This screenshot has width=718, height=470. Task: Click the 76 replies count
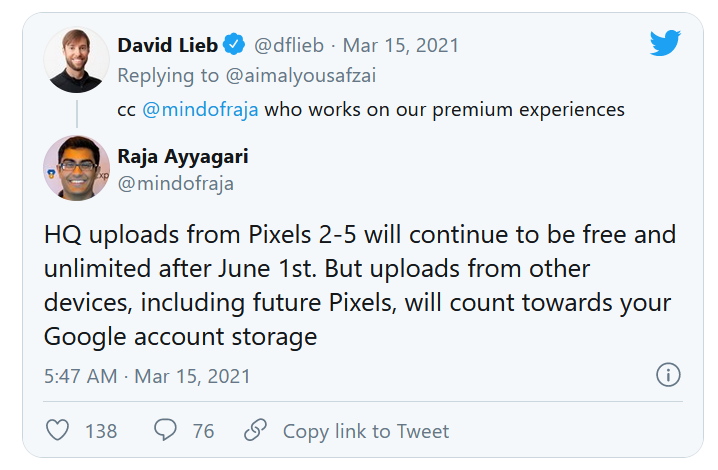point(203,431)
